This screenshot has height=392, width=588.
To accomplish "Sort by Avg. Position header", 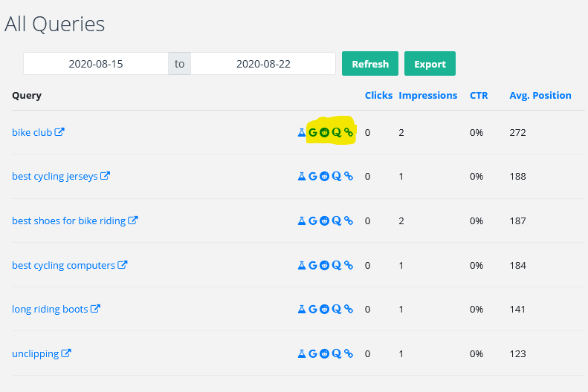I will [x=540, y=96].
